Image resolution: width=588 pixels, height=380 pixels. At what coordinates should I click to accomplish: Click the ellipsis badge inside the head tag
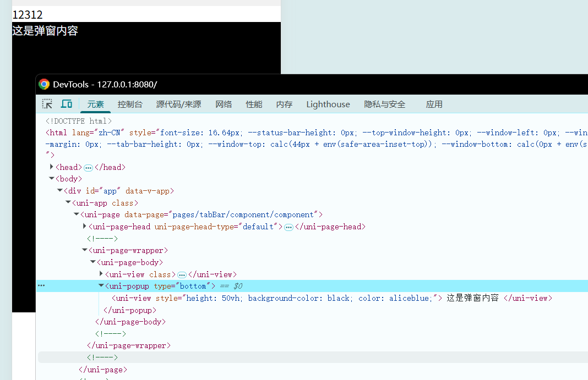pos(88,167)
